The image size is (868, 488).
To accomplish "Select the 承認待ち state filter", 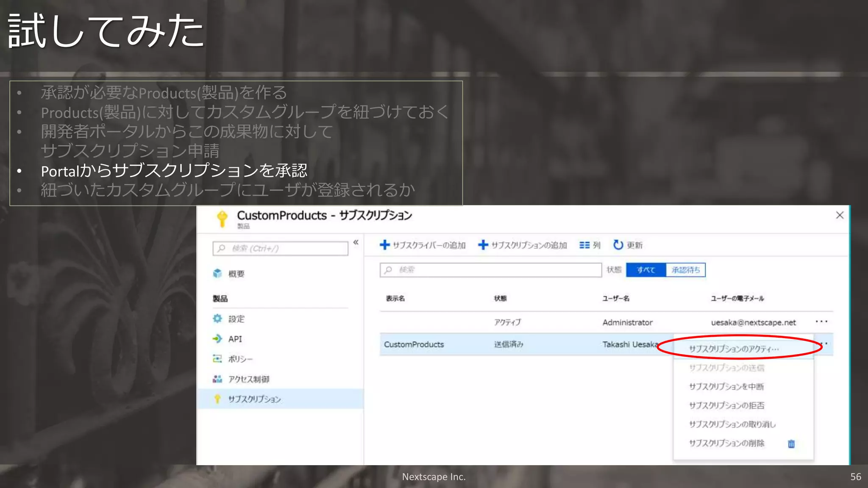I will (x=686, y=270).
